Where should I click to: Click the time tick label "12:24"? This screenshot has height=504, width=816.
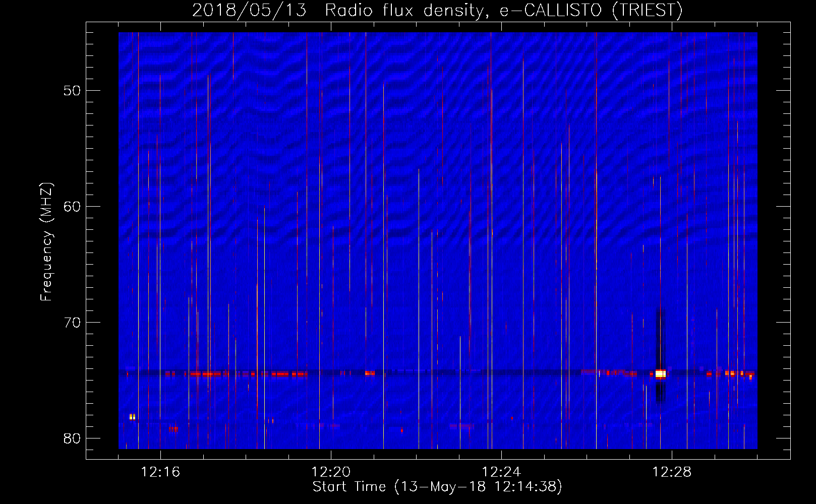point(501,472)
